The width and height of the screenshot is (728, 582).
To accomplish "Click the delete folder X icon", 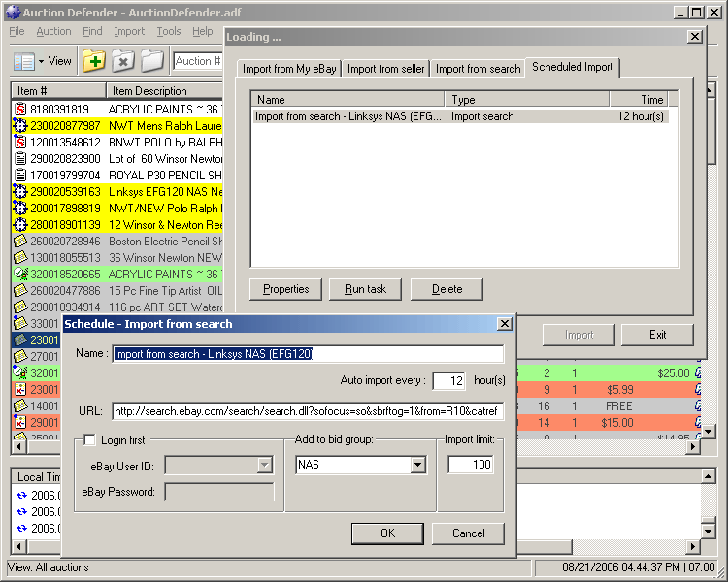I will click(x=123, y=61).
